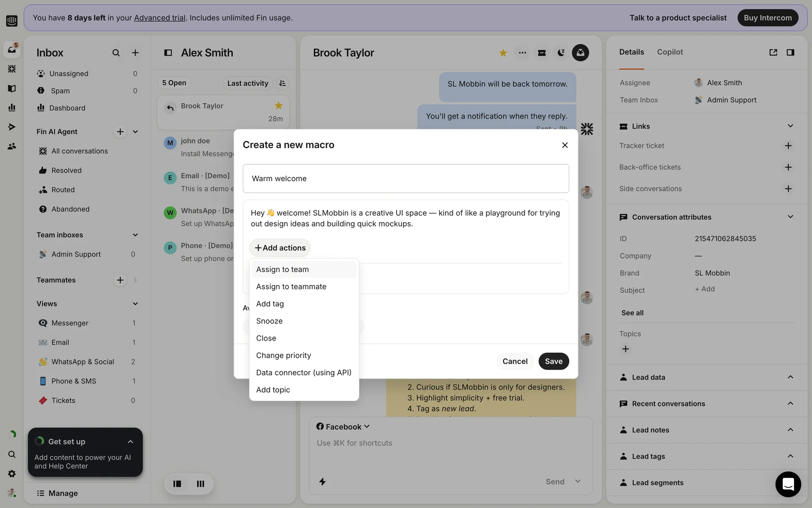Click the snooze moon icon in header
The width and height of the screenshot is (812, 508).
click(561, 53)
